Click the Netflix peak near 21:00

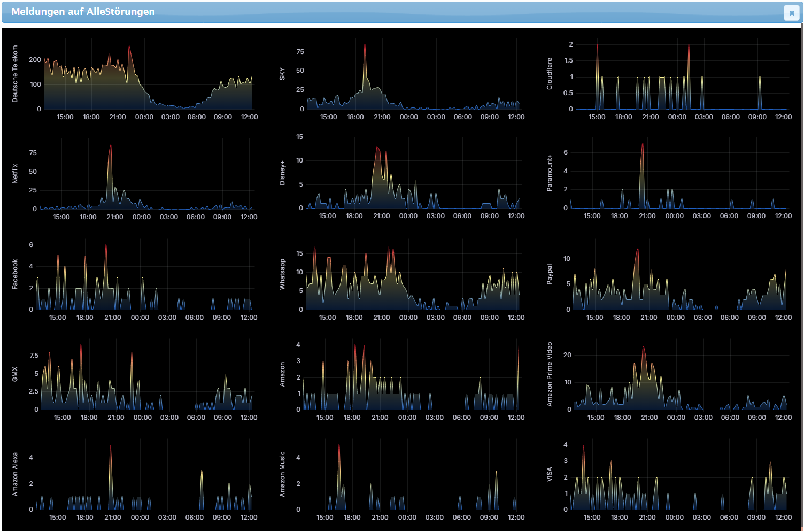click(x=111, y=147)
